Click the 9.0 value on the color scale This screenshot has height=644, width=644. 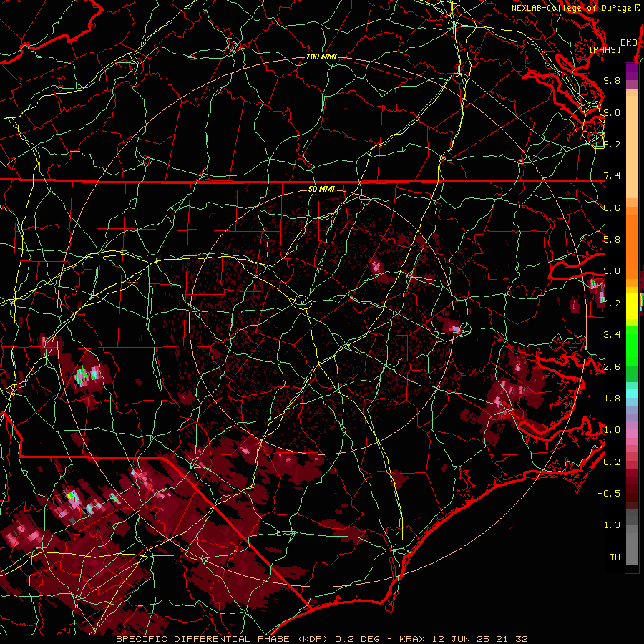pyautogui.click(x=612, y=112)
